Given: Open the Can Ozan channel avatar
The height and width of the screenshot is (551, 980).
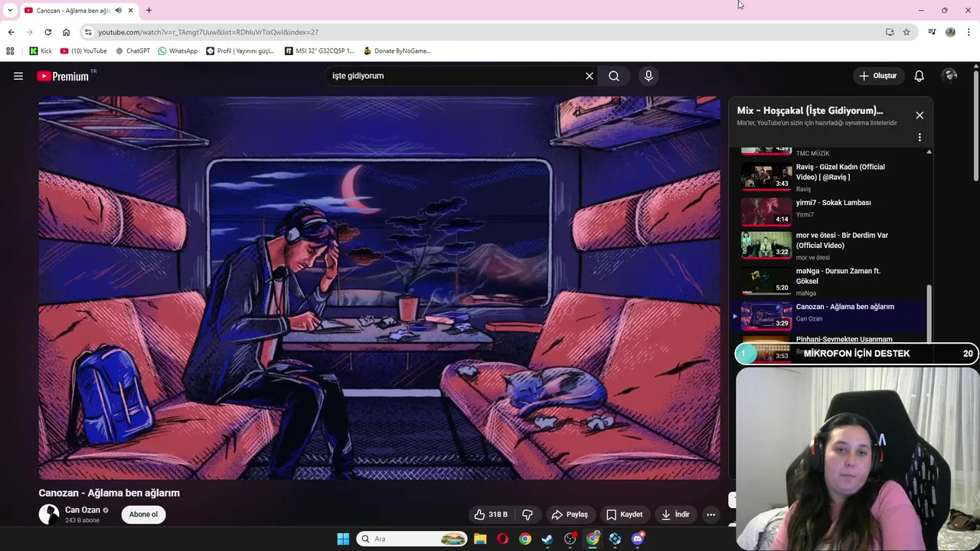Looking at the screenshot, I should click(49, 514).
